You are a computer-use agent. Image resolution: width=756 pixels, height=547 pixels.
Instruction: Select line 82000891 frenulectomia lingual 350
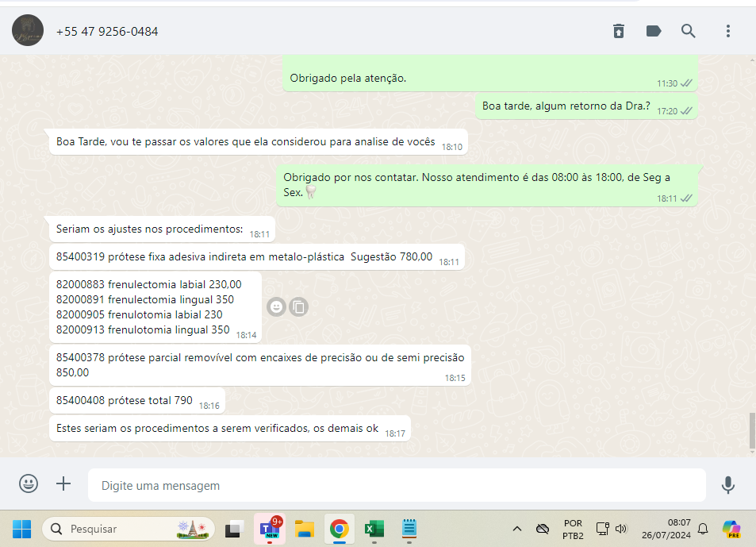(145, 299)
